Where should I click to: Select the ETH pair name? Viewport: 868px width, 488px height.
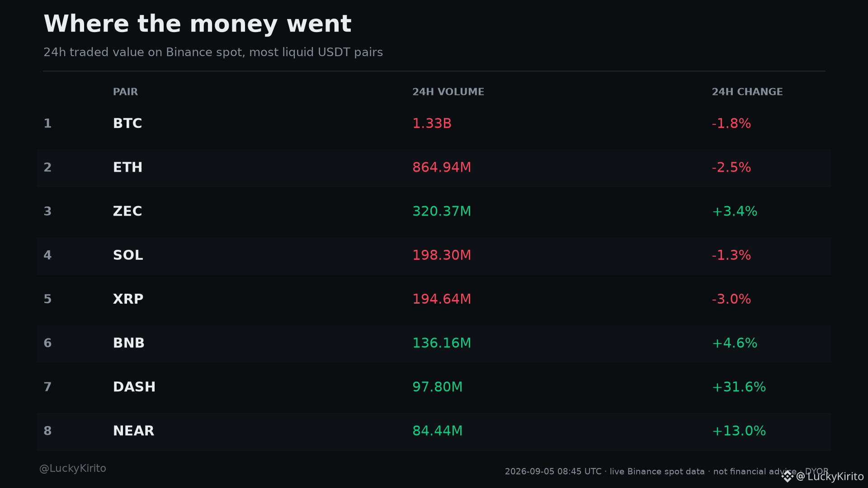pos(127,167)
